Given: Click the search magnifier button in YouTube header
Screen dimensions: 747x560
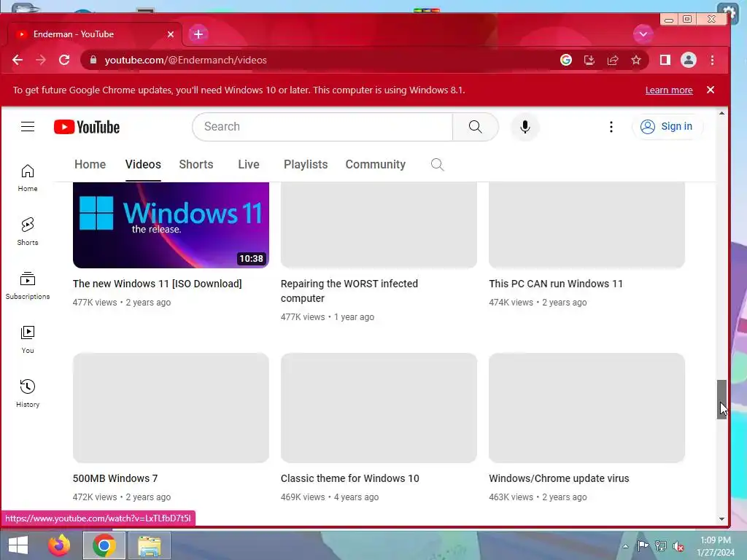Looking at the screenshot, I should (475, 127).
